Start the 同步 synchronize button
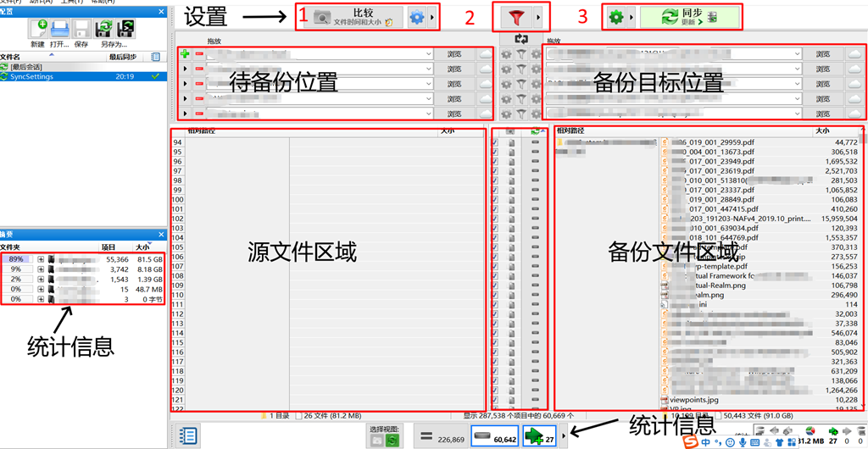The width and height of the screenshot is (868, 449). pos(689,19)
